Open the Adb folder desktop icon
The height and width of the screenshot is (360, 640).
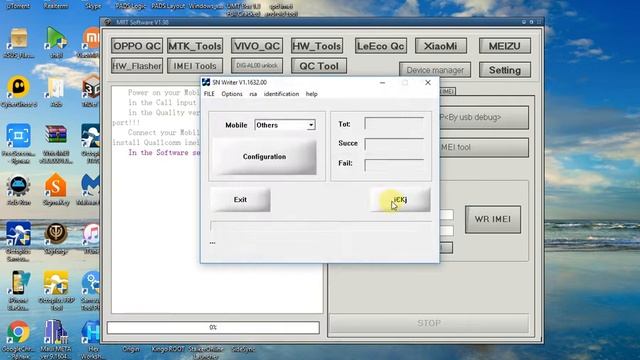click(56, 91)
